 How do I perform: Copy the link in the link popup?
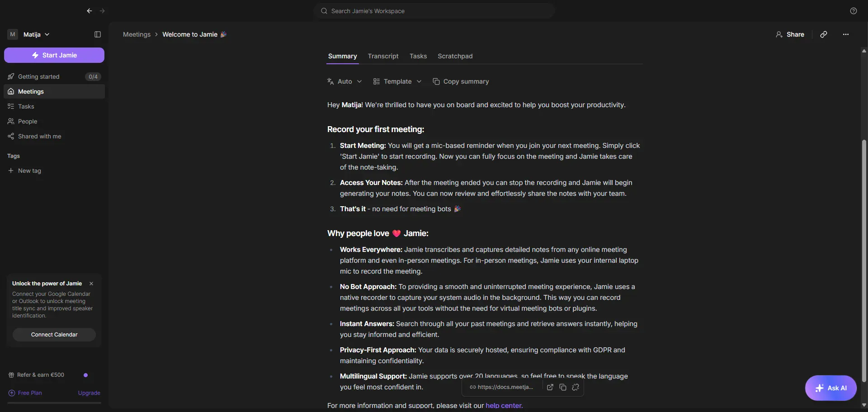point(563,387)
